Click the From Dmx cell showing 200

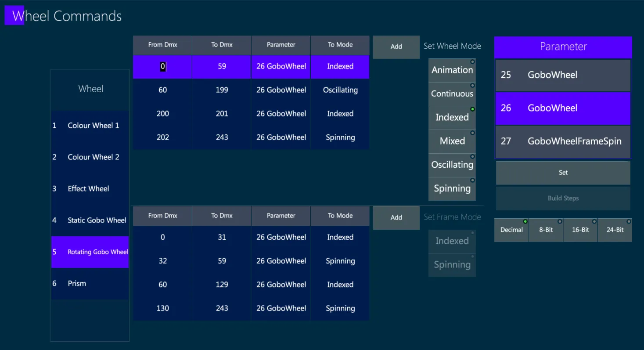162,114
